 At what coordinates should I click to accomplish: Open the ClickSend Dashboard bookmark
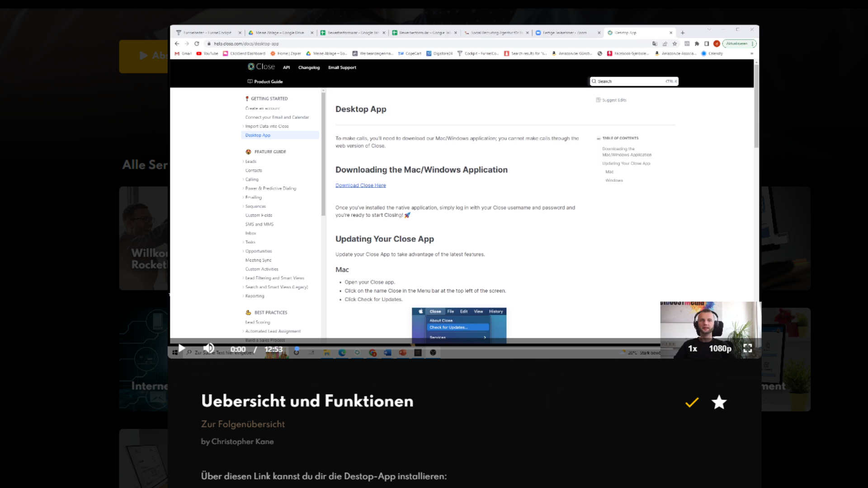[x=244, y=53]
